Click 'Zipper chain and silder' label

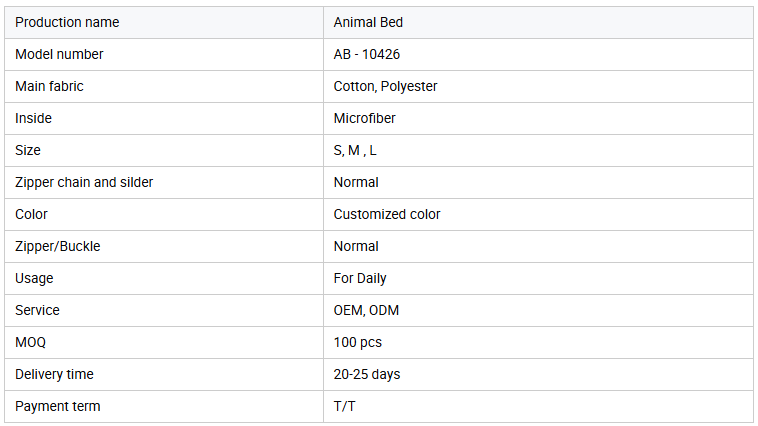pyautogui.click(x=84, y=182)
